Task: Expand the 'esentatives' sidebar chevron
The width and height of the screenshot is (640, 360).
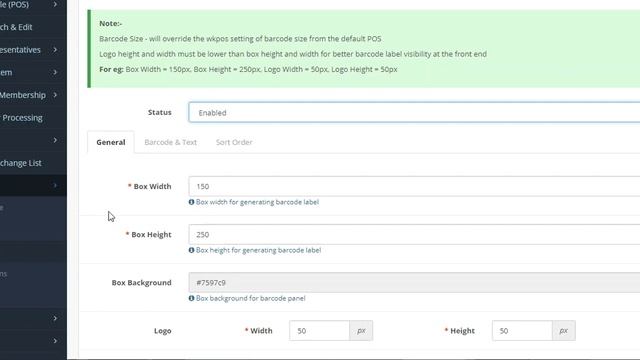Action: coord(55,49)
